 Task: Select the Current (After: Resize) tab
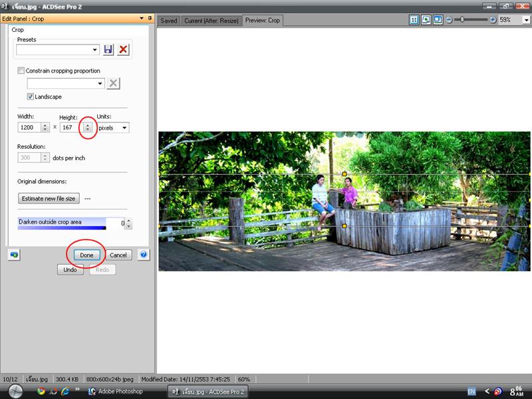tap(211, 21)
